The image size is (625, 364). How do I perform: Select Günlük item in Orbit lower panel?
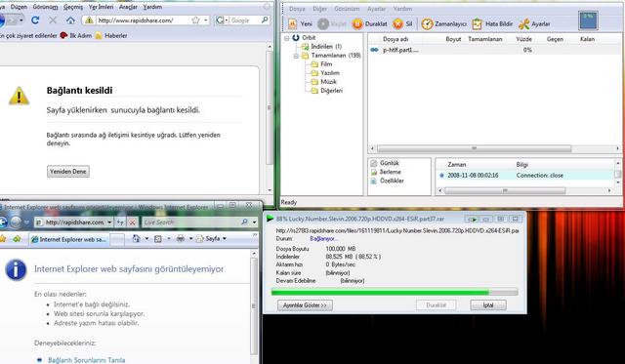point(385,163)
